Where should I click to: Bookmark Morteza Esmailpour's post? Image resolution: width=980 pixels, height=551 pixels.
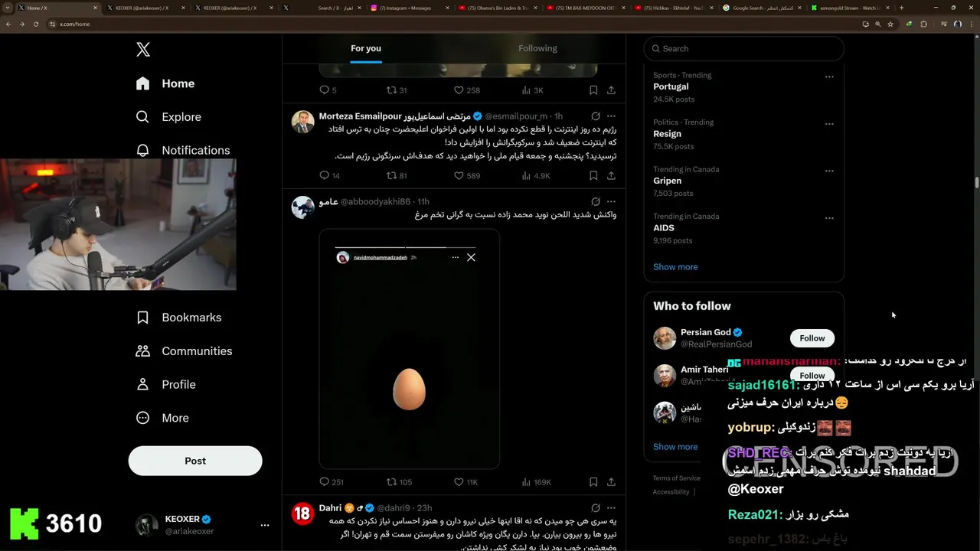click(x=593, y=176)
